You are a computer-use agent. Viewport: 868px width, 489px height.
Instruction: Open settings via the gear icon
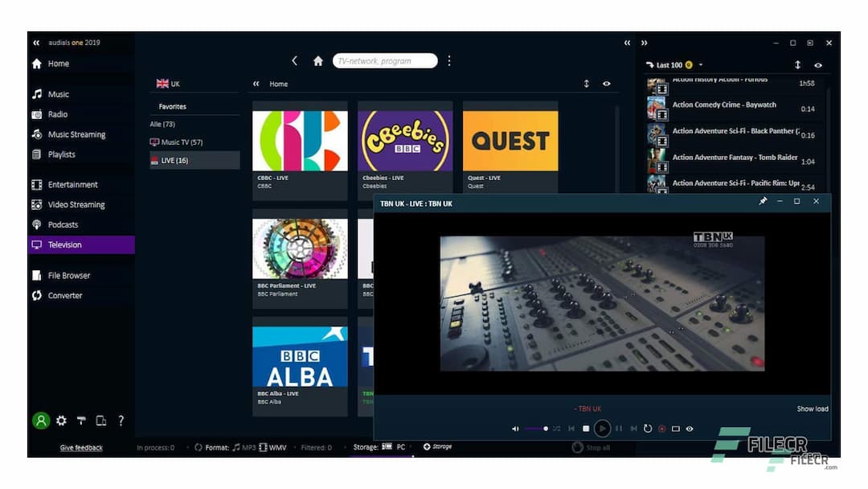[60, 421]
